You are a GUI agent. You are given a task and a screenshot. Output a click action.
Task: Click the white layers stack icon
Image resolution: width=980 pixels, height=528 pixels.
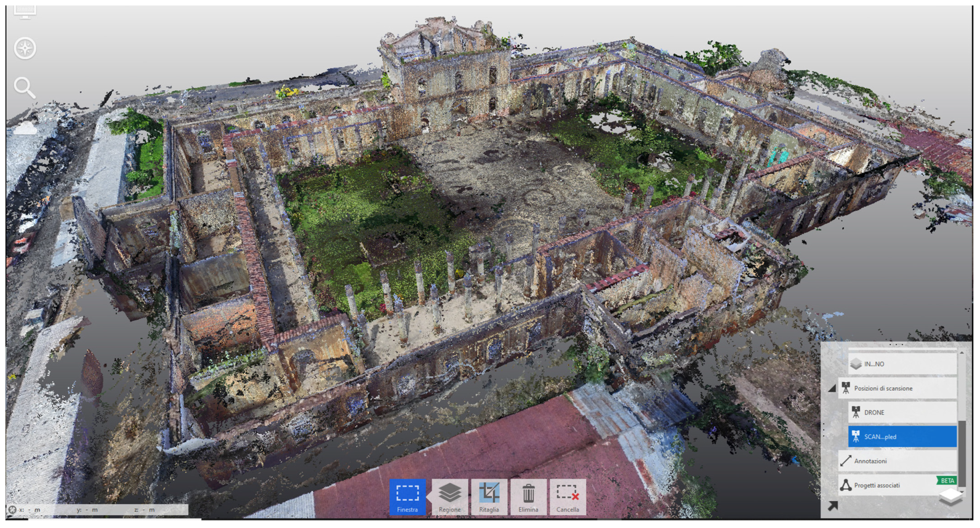[x=950, y=497]
